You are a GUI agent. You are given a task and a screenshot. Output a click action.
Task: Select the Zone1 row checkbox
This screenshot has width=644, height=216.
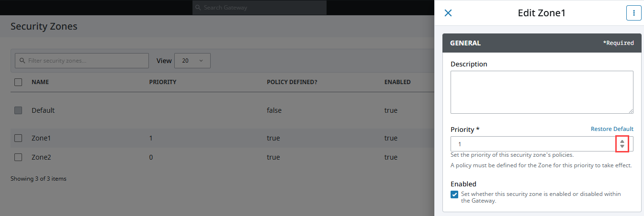click(x=18, y=138)
